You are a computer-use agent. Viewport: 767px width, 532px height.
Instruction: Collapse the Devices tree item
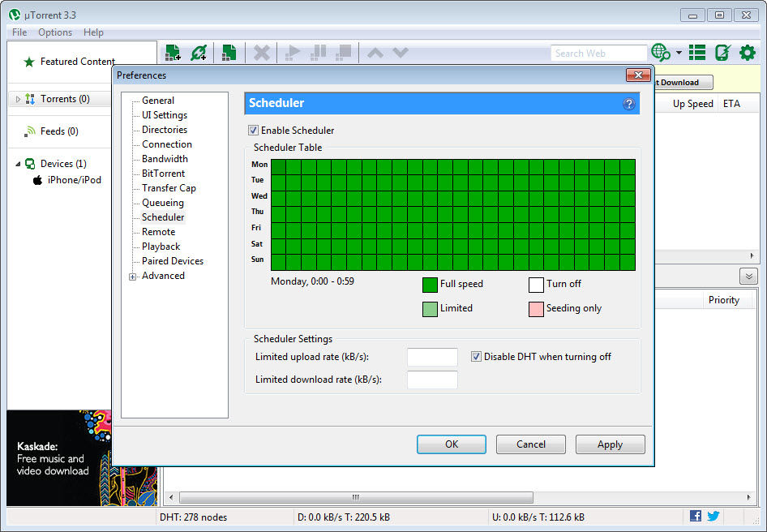pos(18,163)
